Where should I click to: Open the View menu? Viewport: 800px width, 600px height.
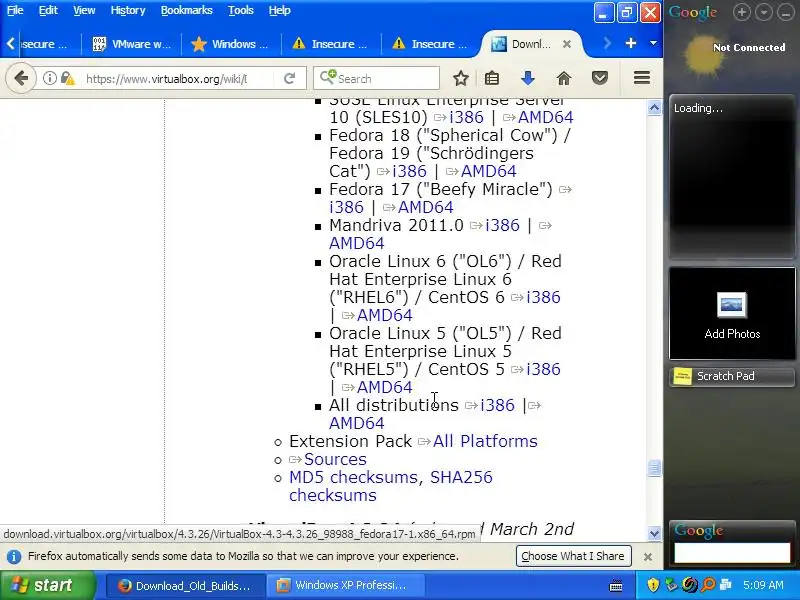click(x=84, y=10)
